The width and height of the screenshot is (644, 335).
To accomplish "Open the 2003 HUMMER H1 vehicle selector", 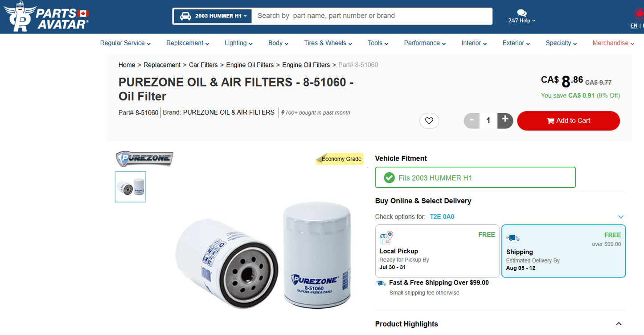I will point(213,16).
